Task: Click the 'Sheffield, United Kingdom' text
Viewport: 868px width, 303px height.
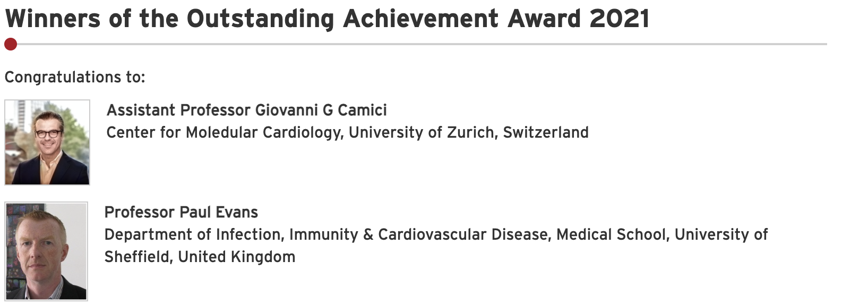Action: click(200, 257)
